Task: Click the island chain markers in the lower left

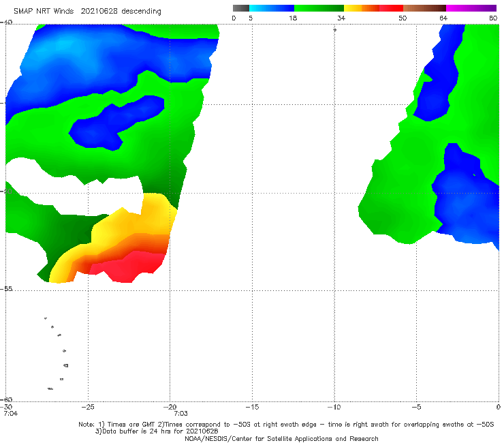Action: 57,353
